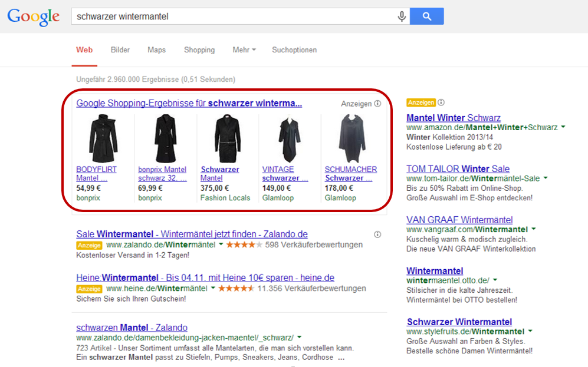Click price 178,00 € under SCHUMACHER
588x367 pixels.
pyautogui.click(x=339, y=188)
